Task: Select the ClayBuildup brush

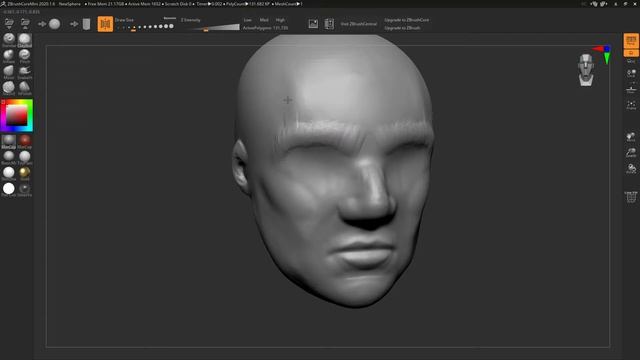Action: tap(24, 40)
